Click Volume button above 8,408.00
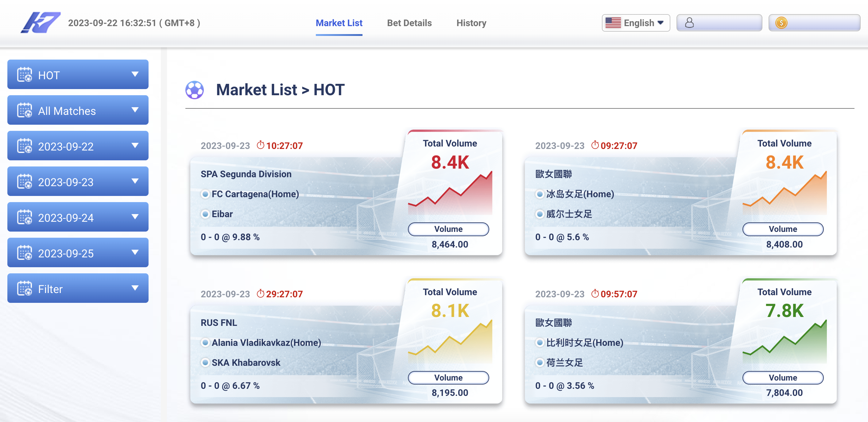The width and height of the screenshot is (868, 422). 782,229
